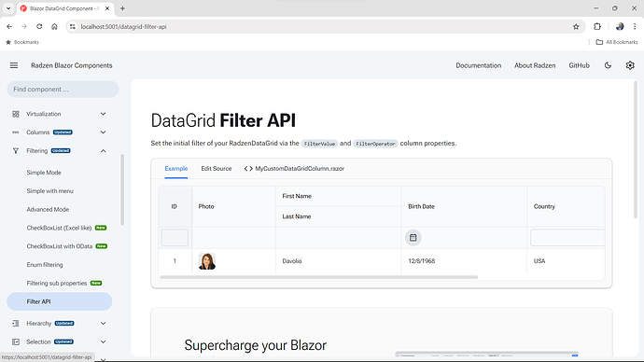Toggle the hamburger sidebar menu
The image size is (644, 362).
click(x=14, y=65)
